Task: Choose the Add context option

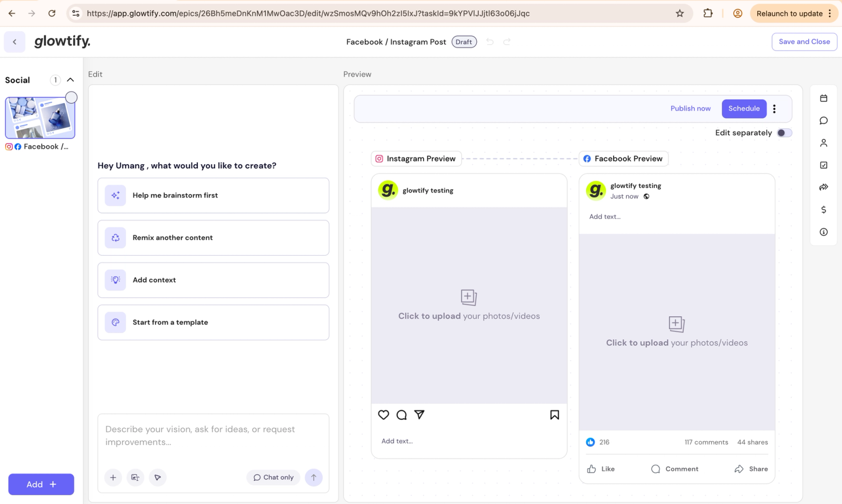Action: [213, 280]
